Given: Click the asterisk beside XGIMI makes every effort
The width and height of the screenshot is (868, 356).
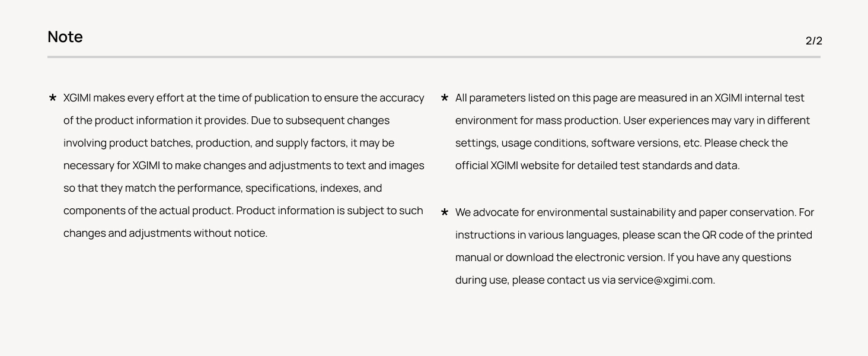Looking at the screenshot, I should 53,98.
